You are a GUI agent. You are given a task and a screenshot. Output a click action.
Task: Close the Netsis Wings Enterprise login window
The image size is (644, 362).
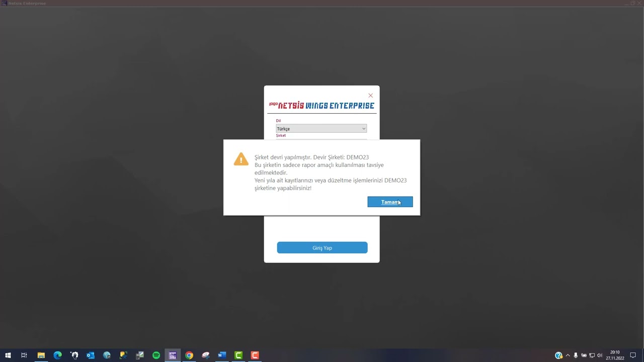(371, 96)
